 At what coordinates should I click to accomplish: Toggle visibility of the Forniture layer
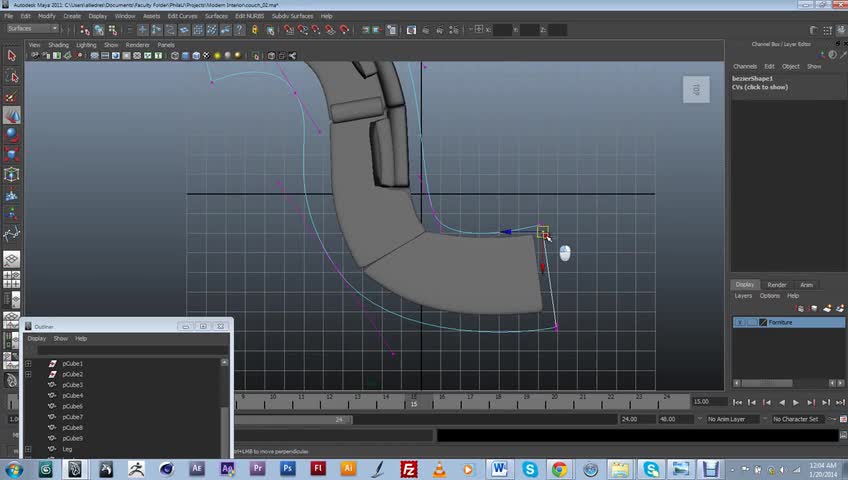pyautogui.click(x=740, y=322)
